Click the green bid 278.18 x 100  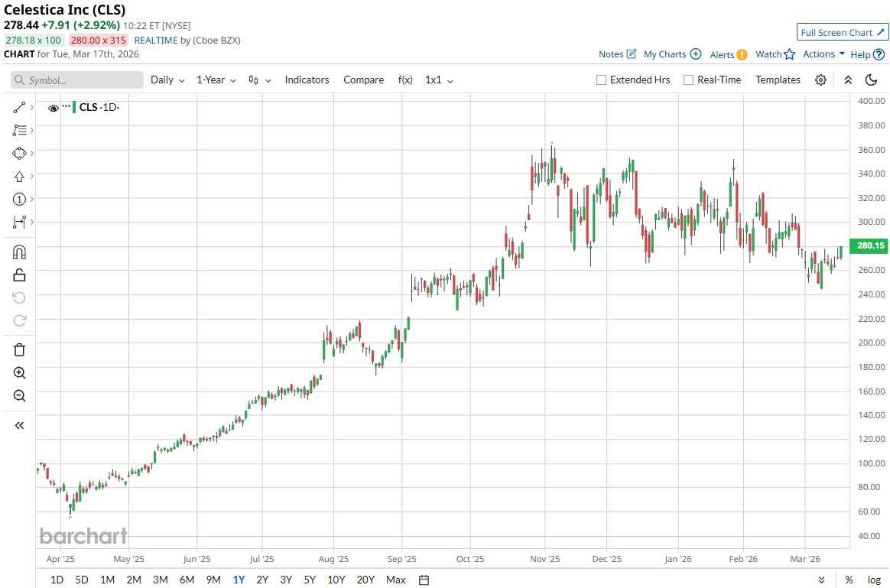34,41
